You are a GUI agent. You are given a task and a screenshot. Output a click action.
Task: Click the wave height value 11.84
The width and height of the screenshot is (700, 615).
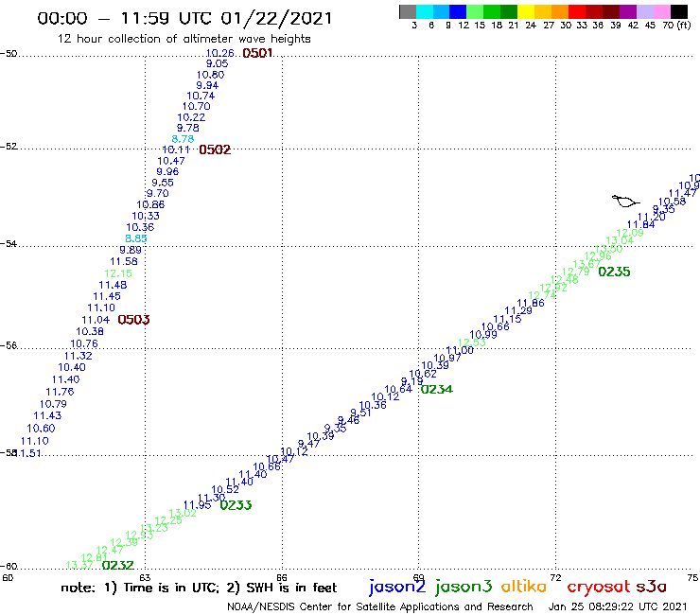(641, 224)
